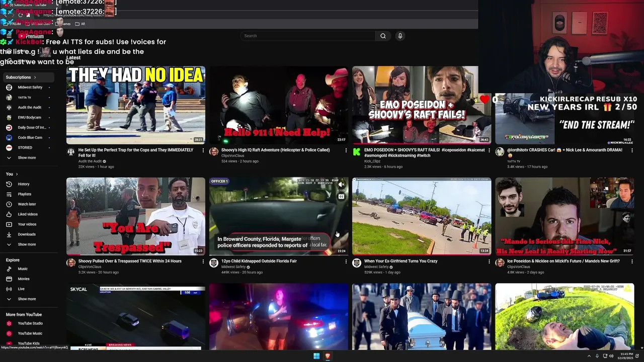
Task: Open Playlists in the You section
Action: pos(25,194)
